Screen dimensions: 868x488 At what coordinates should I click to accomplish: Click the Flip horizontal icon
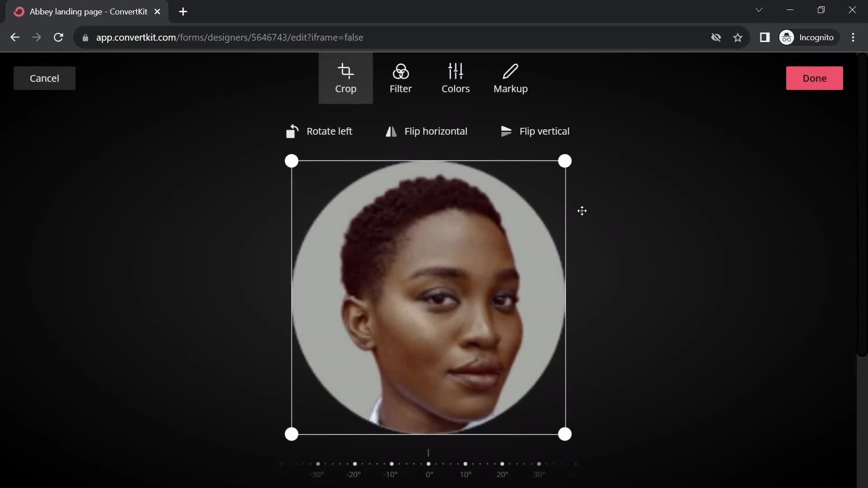[x=392, y=131]
